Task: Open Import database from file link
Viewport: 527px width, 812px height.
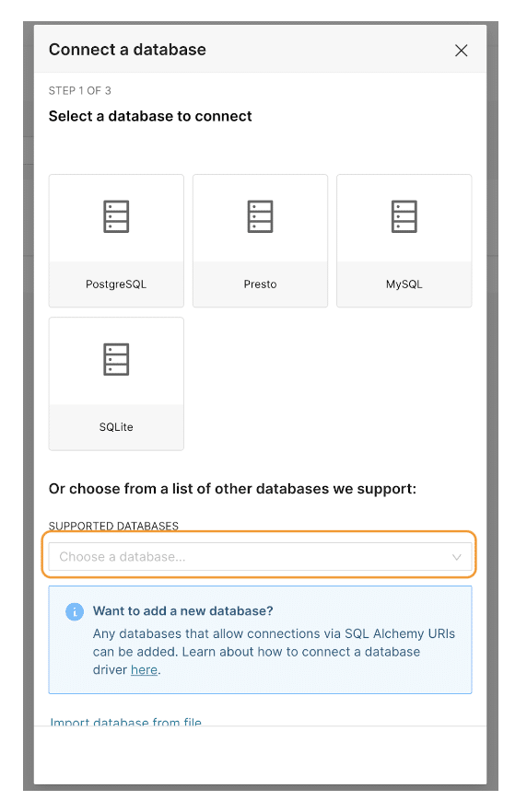Action: click(x=126, y=722)
